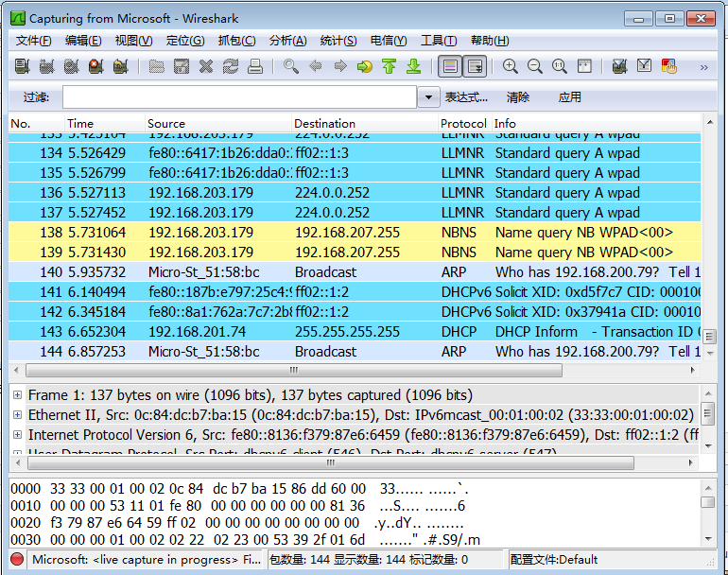Restart the running live capture
The height and width of the screenshot is (575, 728).
[x=120, y=66]
